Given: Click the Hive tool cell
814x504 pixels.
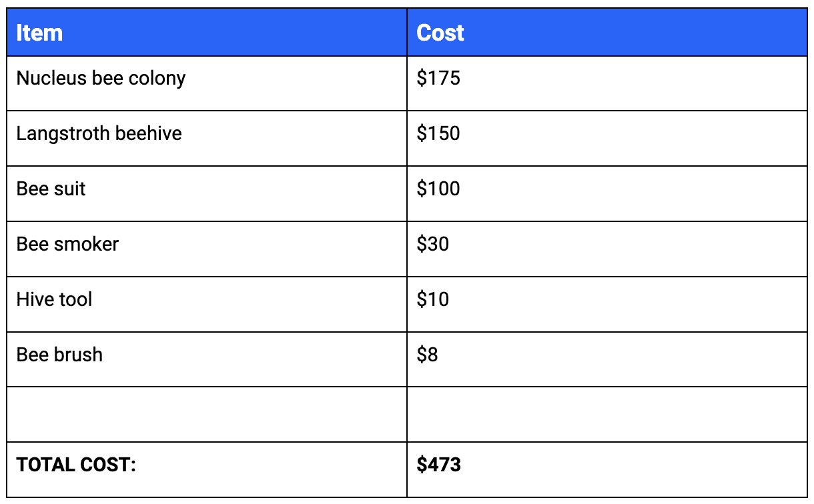Looking at the screenshot, I should [x=207, y=305].
